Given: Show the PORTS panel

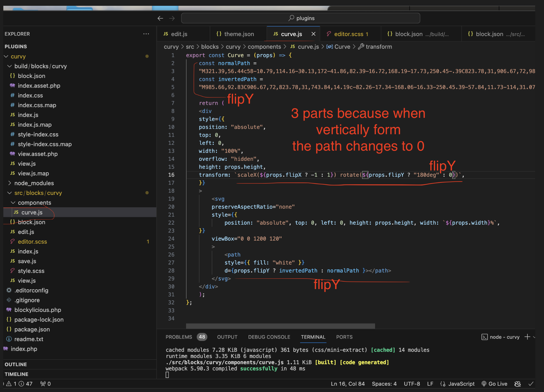Looking at the screenshot, I should point(344,337).
